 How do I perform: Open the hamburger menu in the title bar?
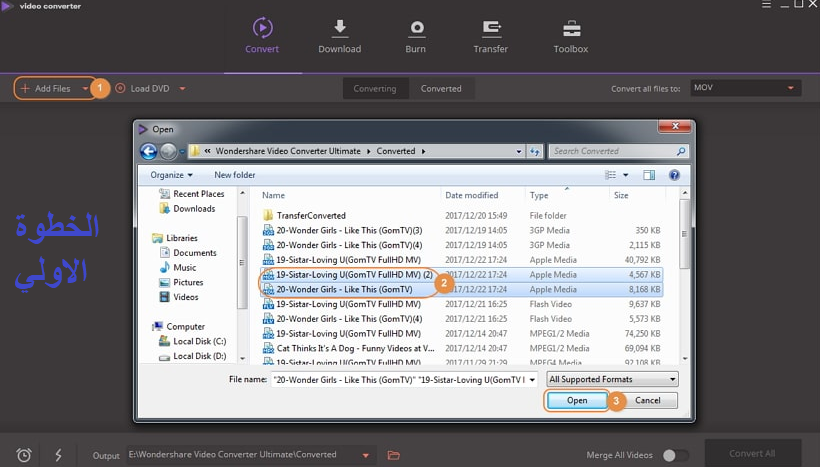[x=766, y=5]
